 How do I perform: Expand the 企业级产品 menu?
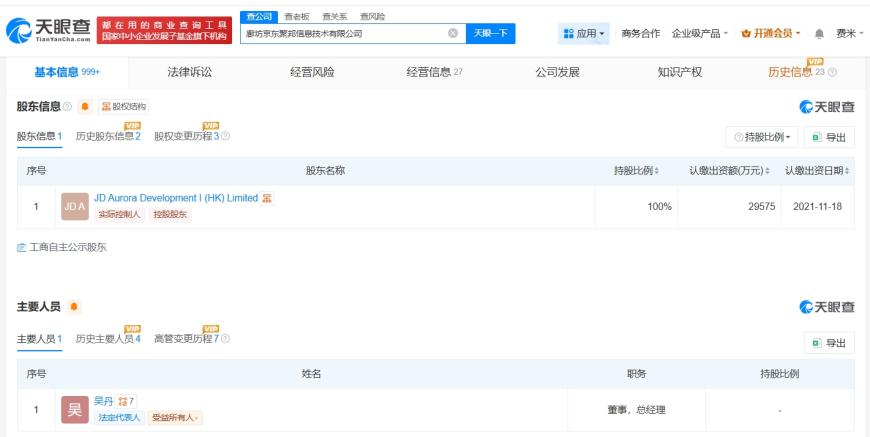(x=700, y=34)
